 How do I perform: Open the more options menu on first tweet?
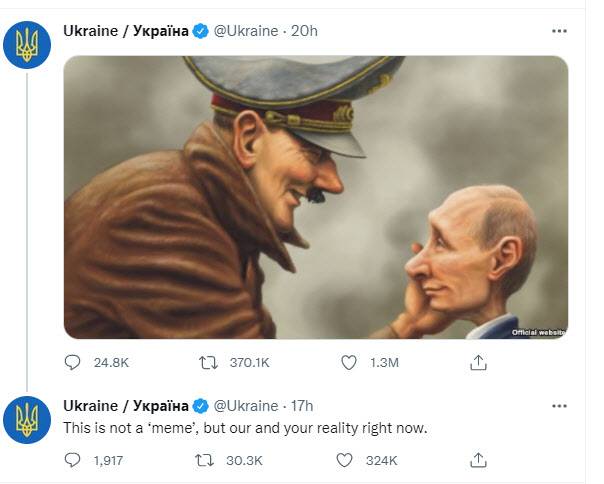point(559,31)
